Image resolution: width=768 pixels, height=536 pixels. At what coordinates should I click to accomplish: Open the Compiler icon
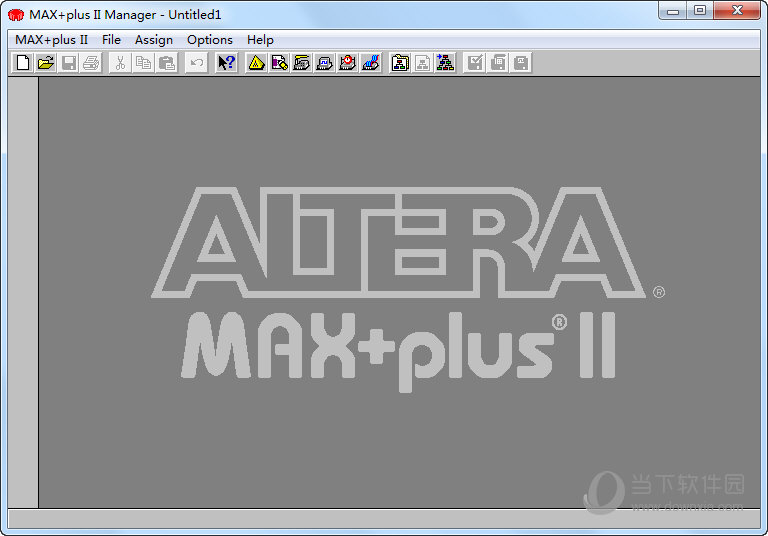click(302, 63)
